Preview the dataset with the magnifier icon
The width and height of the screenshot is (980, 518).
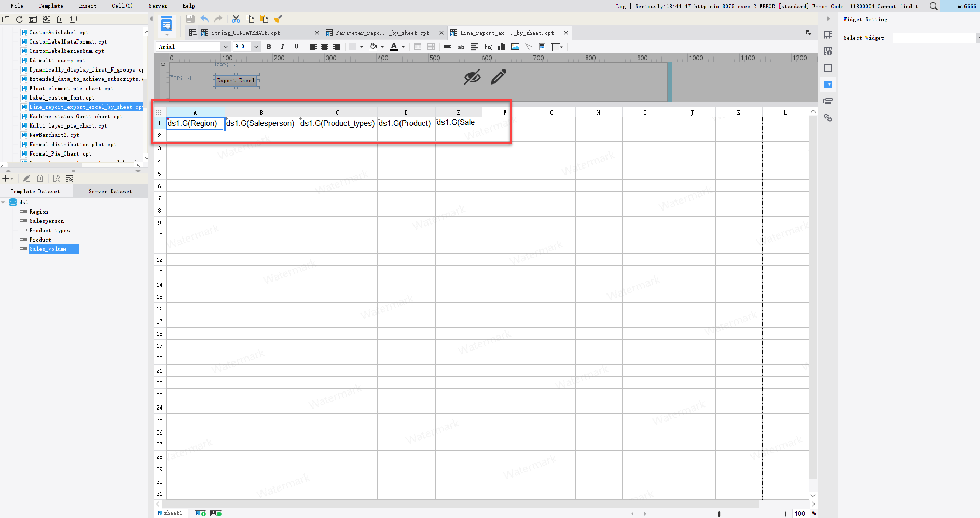[x=56, y=178]
